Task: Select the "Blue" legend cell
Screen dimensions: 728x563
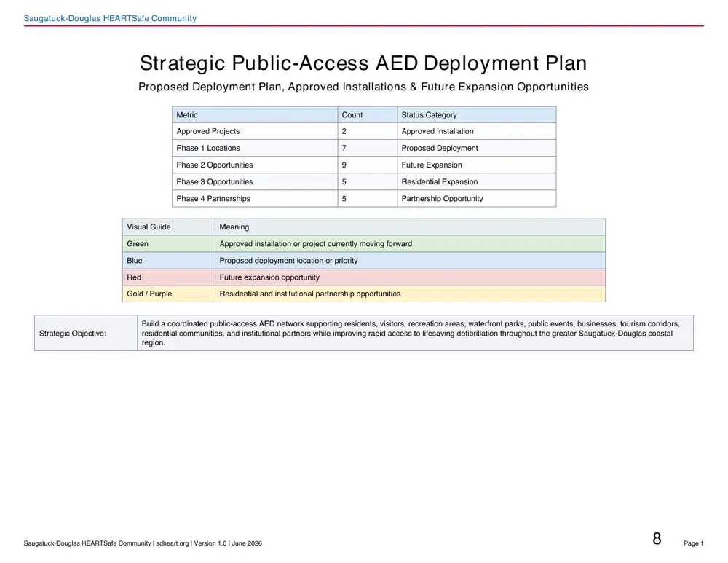Action: (x=169, y=261)
